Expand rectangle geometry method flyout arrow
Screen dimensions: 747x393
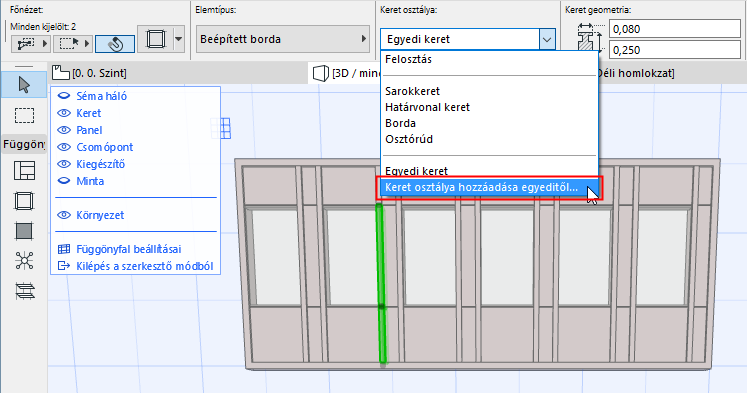pos(87,44)
